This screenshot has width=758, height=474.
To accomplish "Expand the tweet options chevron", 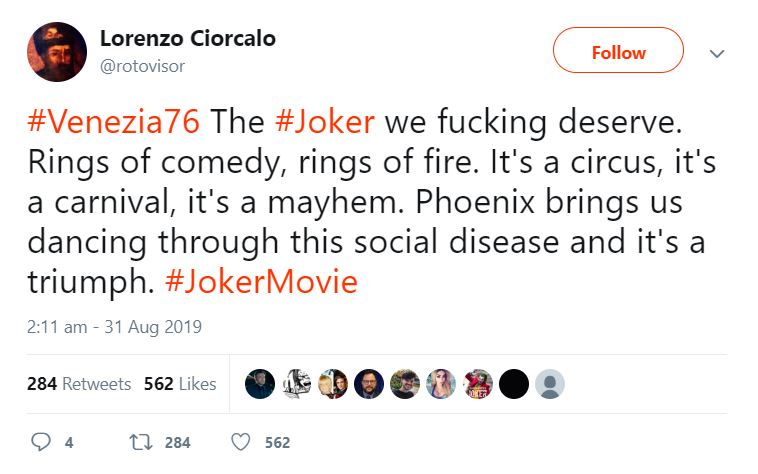I will [717, 53].
